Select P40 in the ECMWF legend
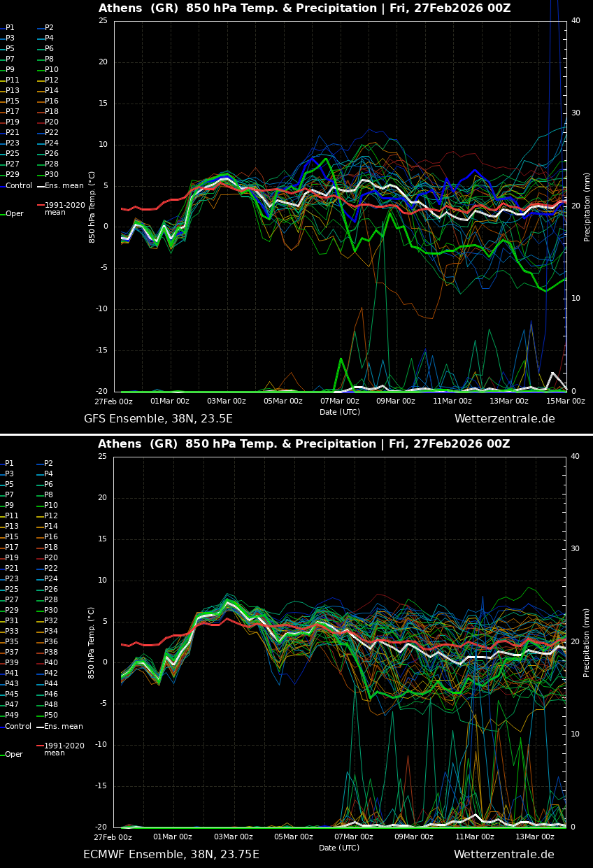593x868 pixels. click(52, 663)
